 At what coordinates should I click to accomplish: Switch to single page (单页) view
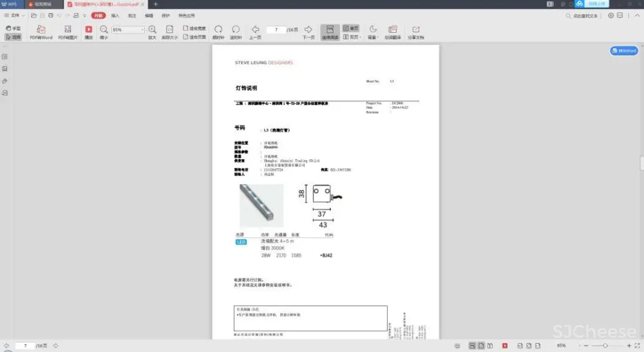pos(351,28)
